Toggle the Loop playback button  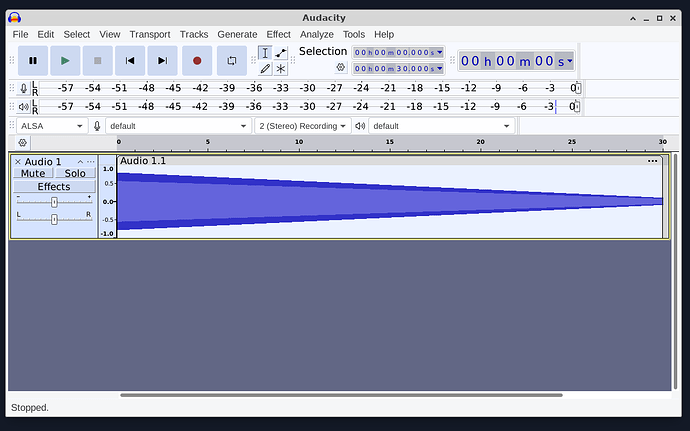coord(231,61)
